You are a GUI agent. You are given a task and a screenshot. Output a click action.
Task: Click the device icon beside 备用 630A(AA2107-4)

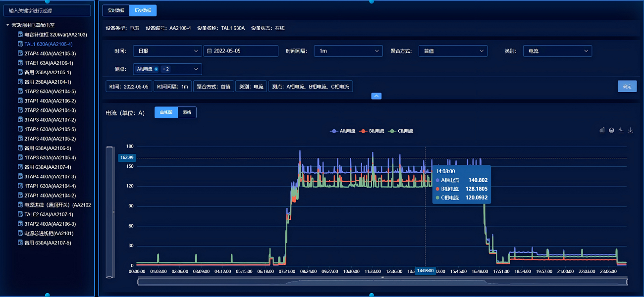click(x=20, y=167)
